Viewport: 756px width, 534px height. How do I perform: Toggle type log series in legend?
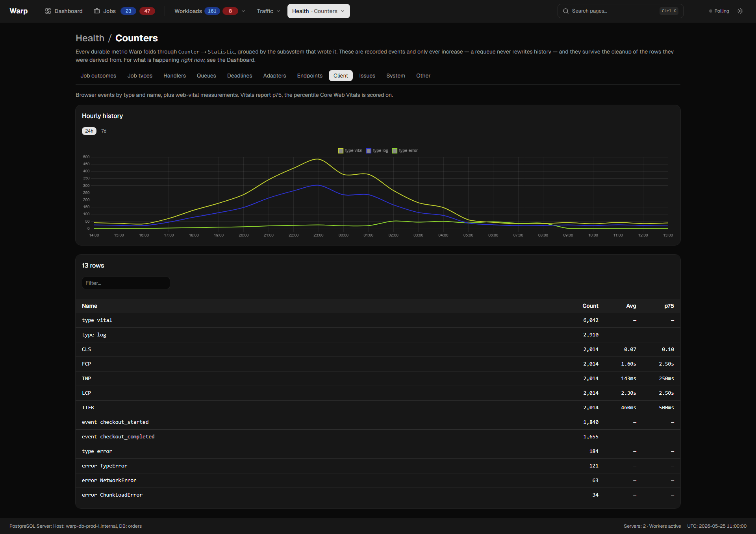pyautogui.click(x=377, y=151)
